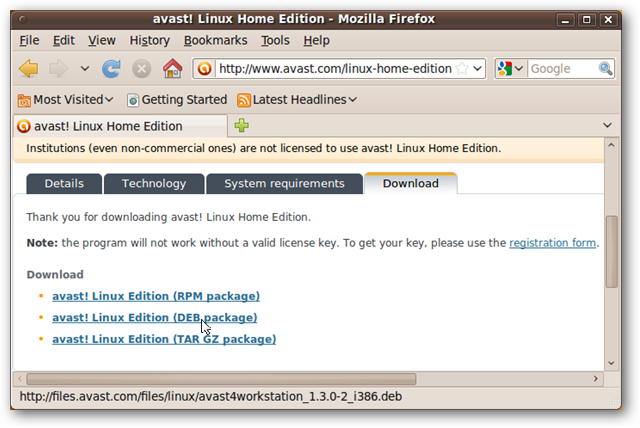Click the horizontal scrollbar right arrow
Screen dimensions: 640x428
(x=596, y=379)
